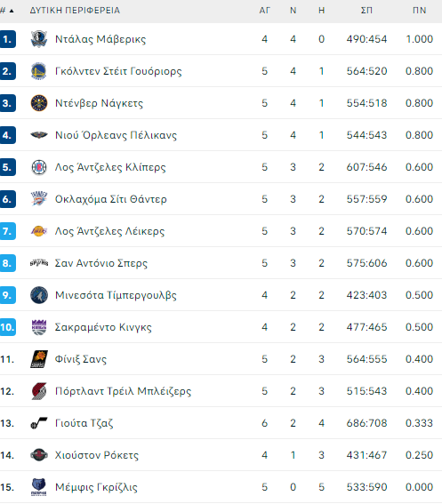Open the Ντάλας Μάβερικς team link
The height and width of the screenshot is (504, 442).
point(100,39)
